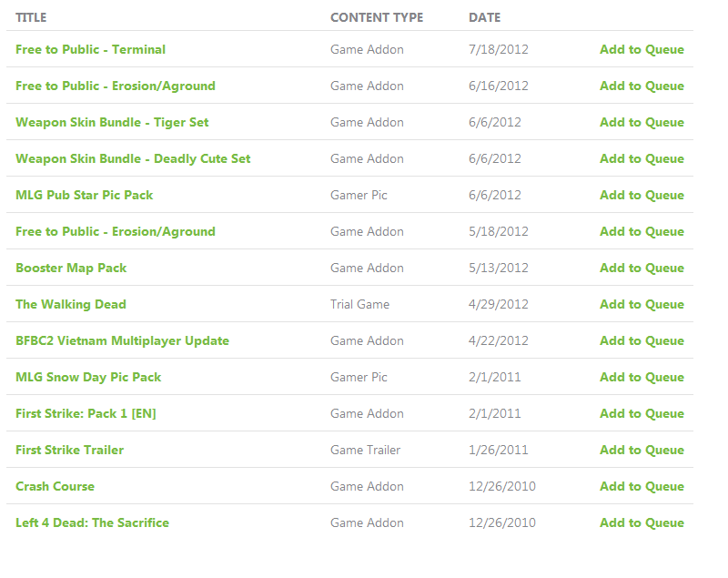
Task: Add Free to Public - Terminal to queue
Action: pos(642,49)
